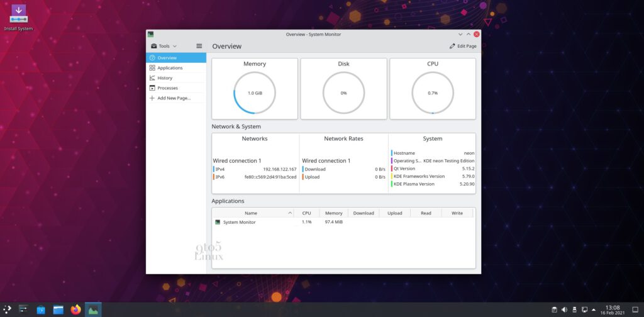Screen dimensions: 644x317
Task: Click the Edit Page button
Action: (463, 46)
